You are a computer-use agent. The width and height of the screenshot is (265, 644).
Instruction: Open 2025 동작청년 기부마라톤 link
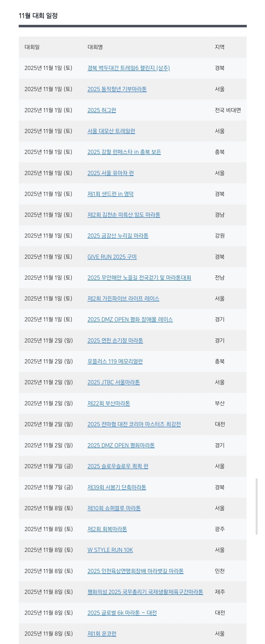tap(117, 89)
